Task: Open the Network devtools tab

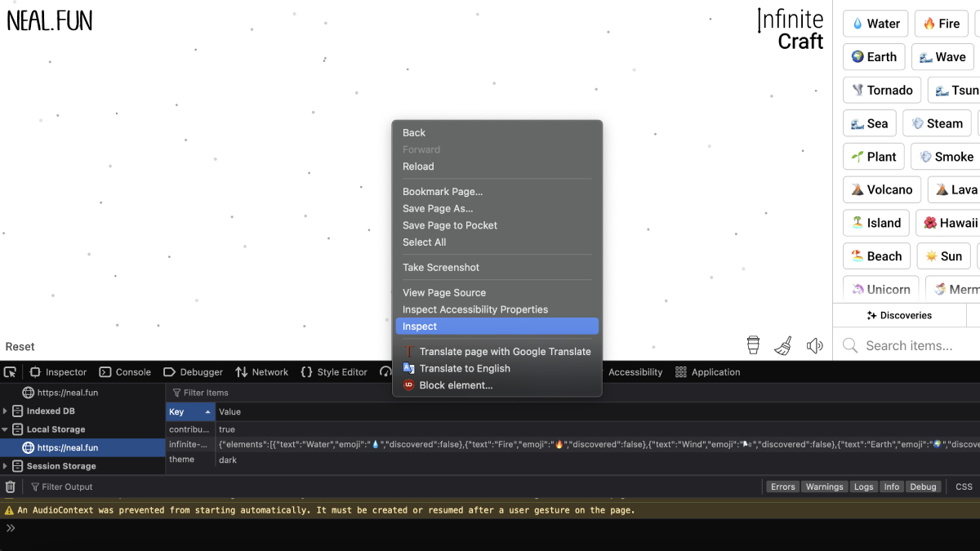Action: coord(261,372)
